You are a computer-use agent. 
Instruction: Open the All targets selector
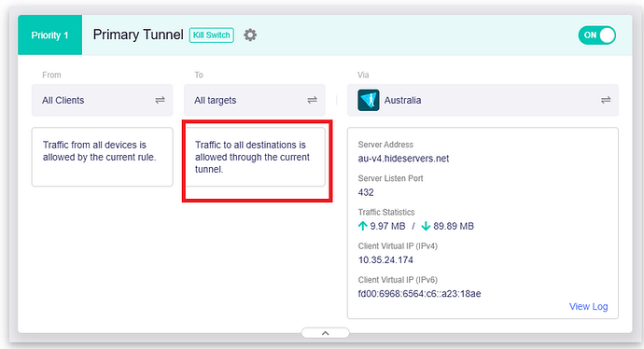(x=255, y=100)
